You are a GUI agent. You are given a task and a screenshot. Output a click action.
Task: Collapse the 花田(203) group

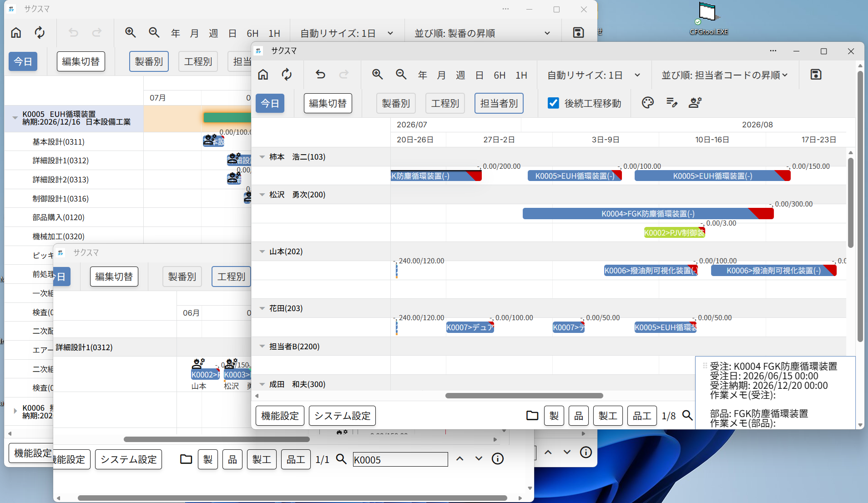[262, 308]
